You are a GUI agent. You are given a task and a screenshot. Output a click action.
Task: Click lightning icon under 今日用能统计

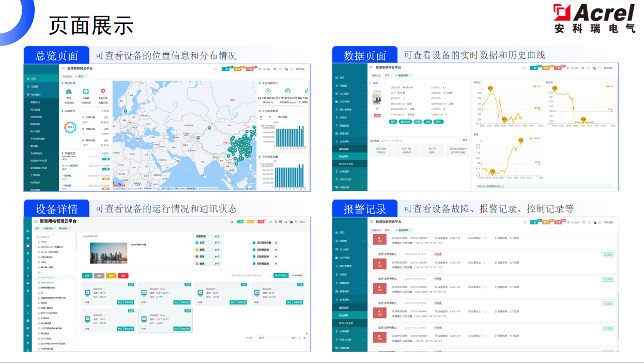(x=268, y=91)
